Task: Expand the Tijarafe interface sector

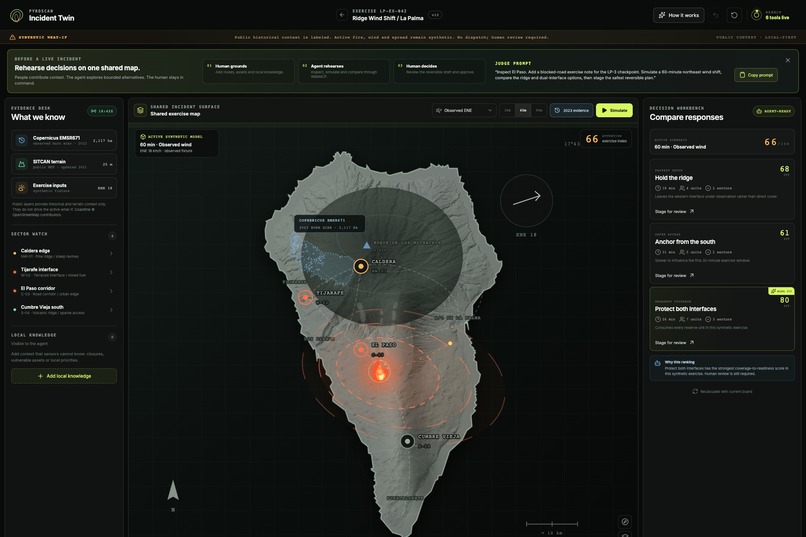Action: [x=64, y=272]
